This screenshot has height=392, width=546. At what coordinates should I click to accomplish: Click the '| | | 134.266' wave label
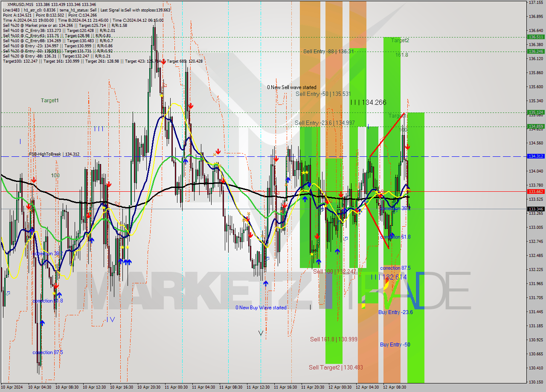pos(368,102)
